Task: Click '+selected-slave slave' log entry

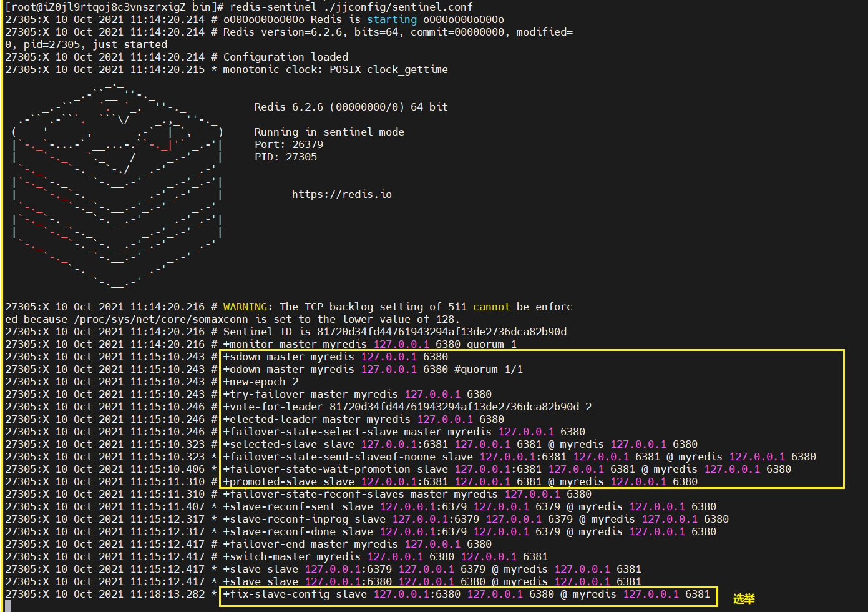Action: point(461,444)
